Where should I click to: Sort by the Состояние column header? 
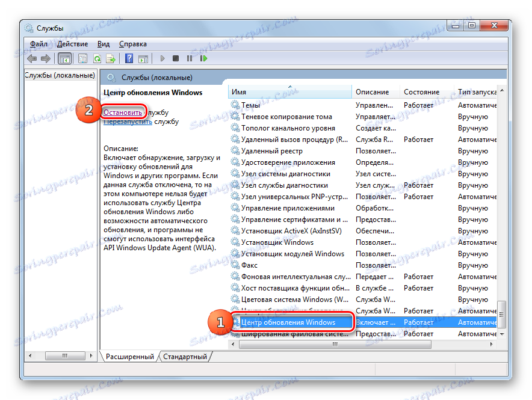click(427, 92)
